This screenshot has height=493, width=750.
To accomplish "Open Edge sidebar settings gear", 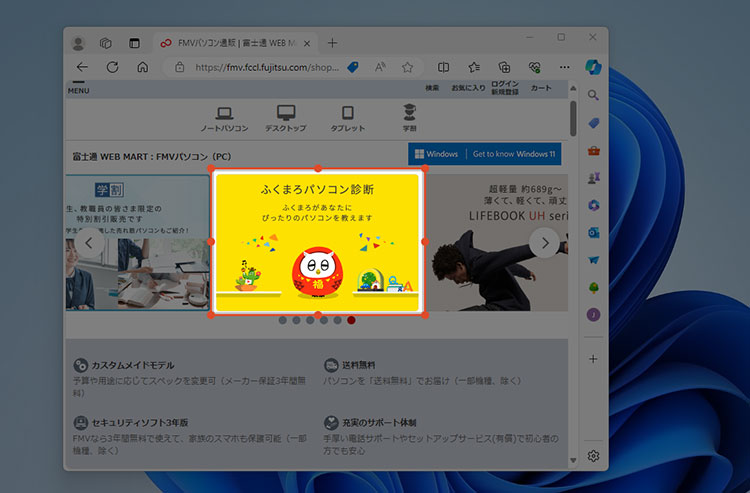I will (x=593, y=456).
